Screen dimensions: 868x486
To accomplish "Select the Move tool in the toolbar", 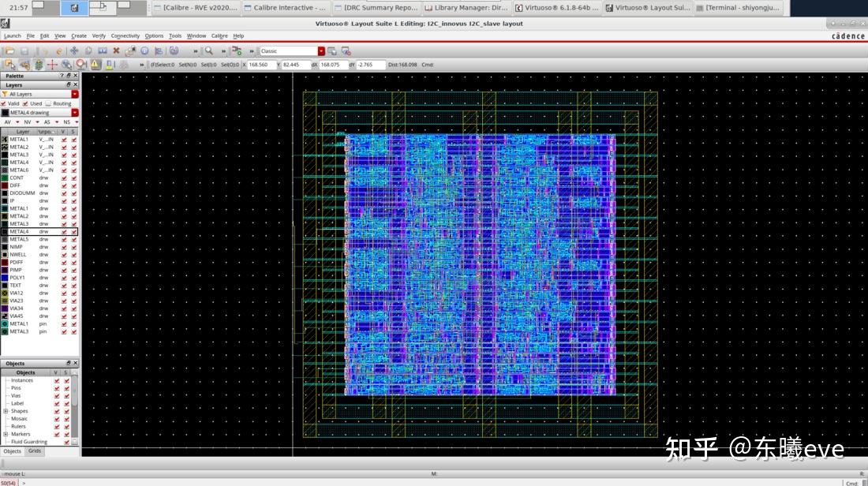I will pos(74,50).
